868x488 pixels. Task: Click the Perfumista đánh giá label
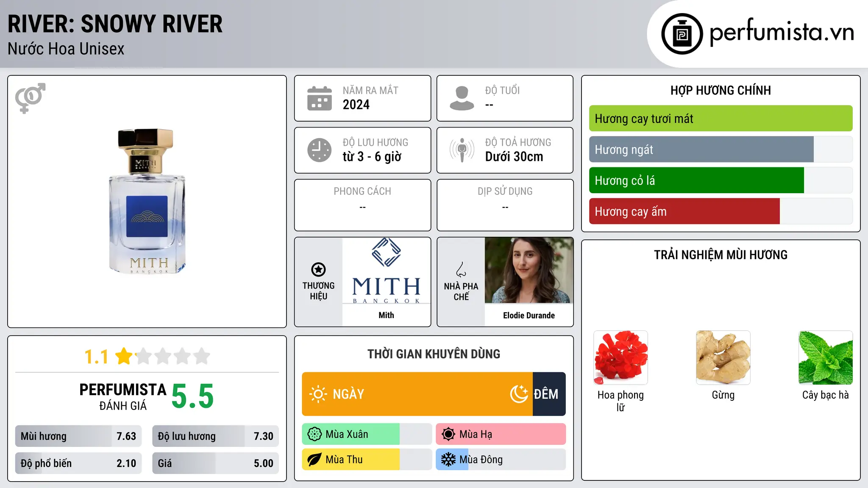point(123,396)
